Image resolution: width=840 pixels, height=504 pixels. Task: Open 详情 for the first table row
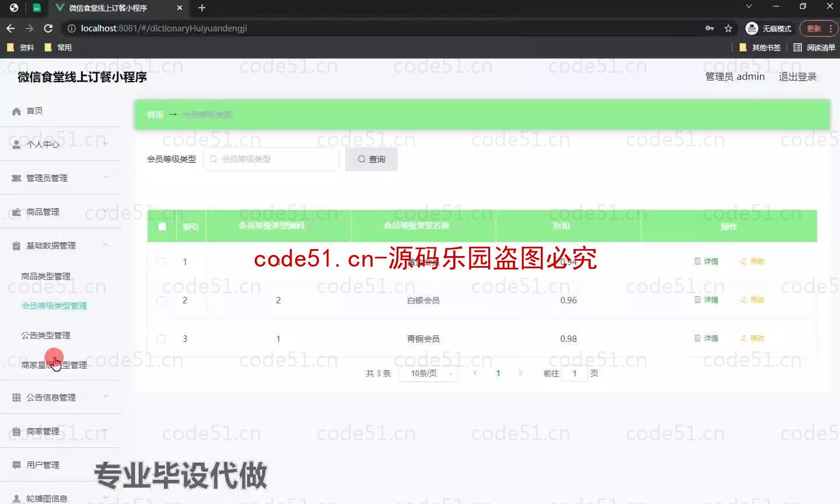click(706, 261)
